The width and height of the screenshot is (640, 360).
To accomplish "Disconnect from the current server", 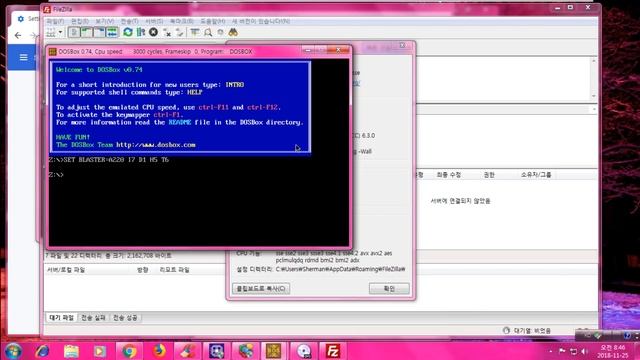I will (167, 32).
